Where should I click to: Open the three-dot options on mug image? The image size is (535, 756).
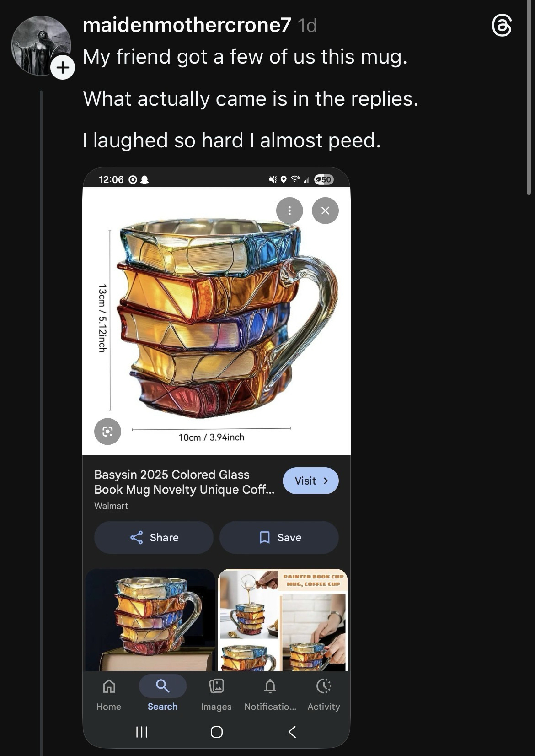point(289,211)
